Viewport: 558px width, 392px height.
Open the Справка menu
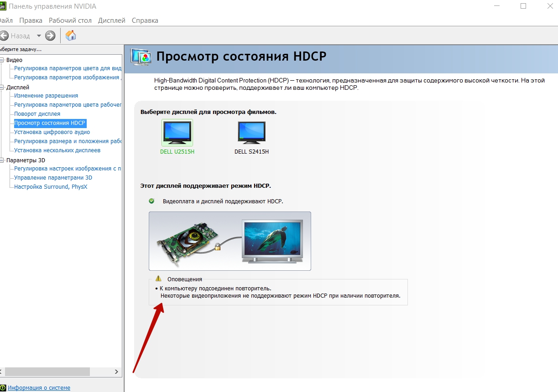click(x=145, y=21)
